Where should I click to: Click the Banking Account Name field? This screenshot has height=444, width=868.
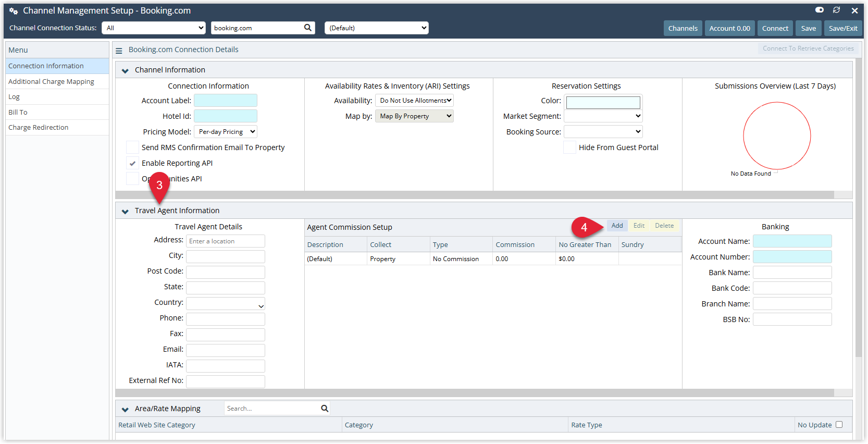point(792,241)
